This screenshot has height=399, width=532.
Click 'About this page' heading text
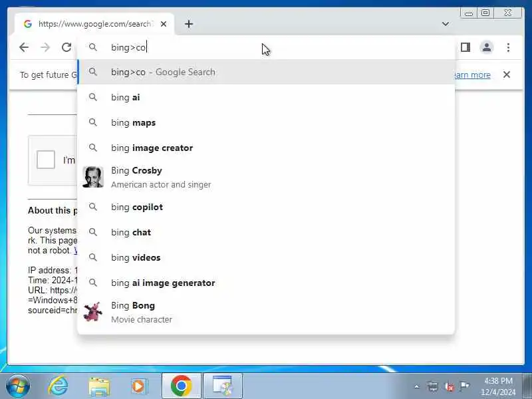pyautogui.click(x=53, y=210)
